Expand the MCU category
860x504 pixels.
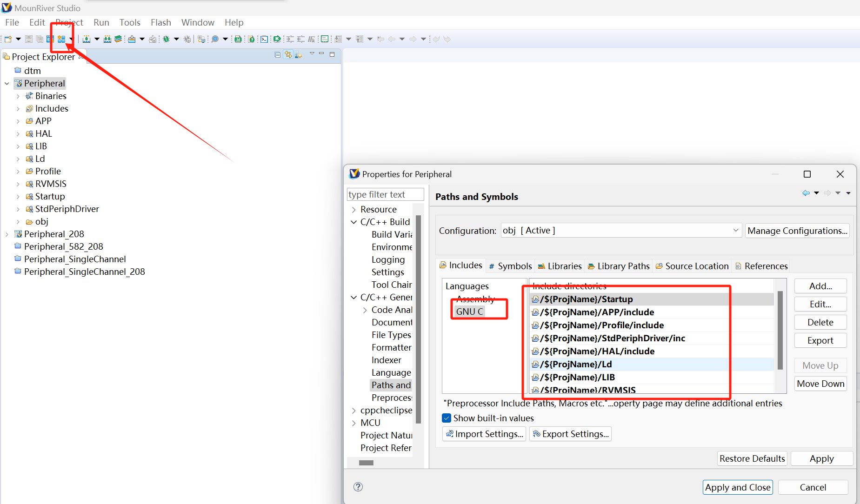[x=354, y=423]
